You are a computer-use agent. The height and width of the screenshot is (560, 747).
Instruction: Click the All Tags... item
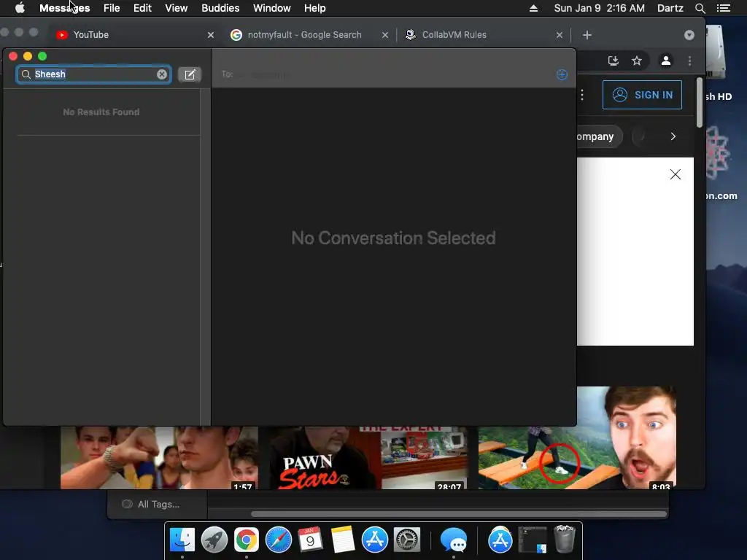[x=152, y=505]
